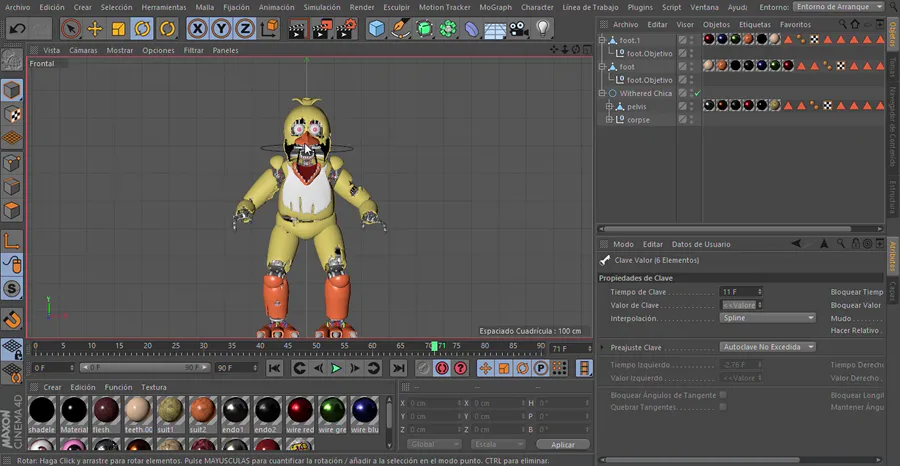Add a cube primitive object
Viewport: 900px width, 466px height.
[377, 29]
